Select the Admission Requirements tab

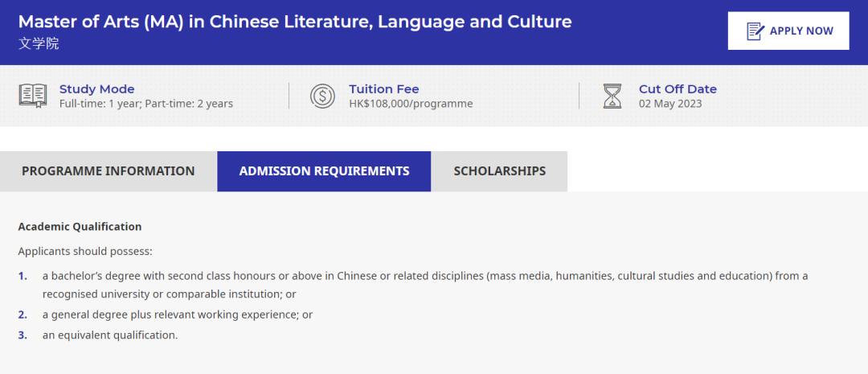pos(324,171)
